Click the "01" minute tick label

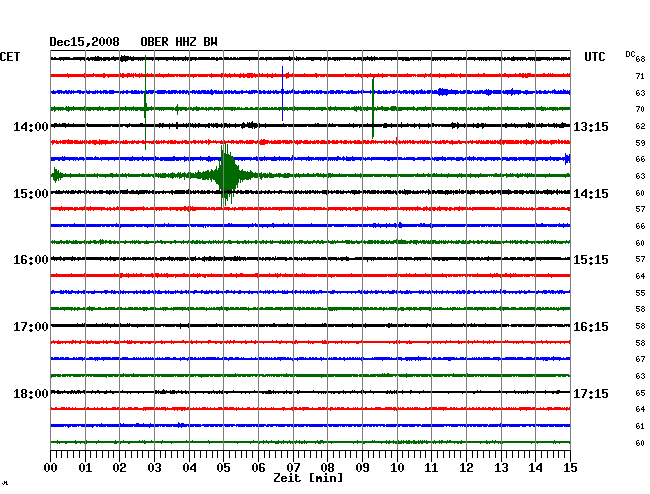pos(85,468)
